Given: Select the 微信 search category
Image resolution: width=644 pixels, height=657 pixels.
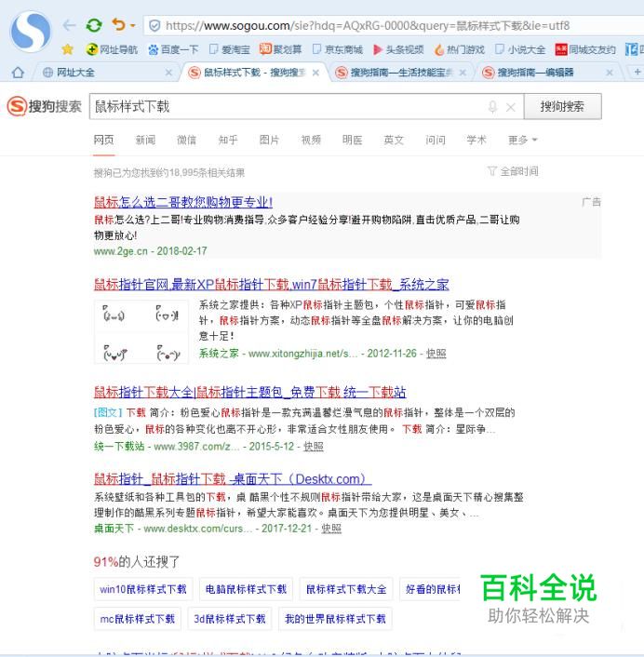Looking at the screenshot, I should 186,140.
